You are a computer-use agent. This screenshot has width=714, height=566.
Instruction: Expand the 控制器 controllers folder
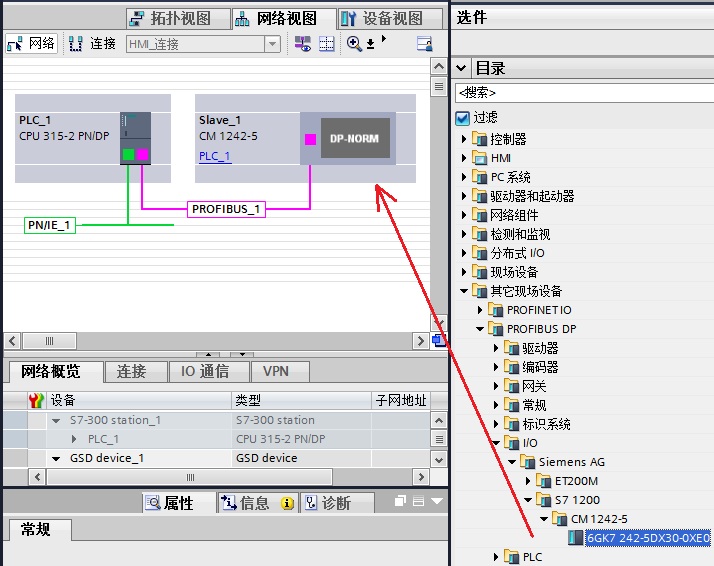(x=464, y=139)
